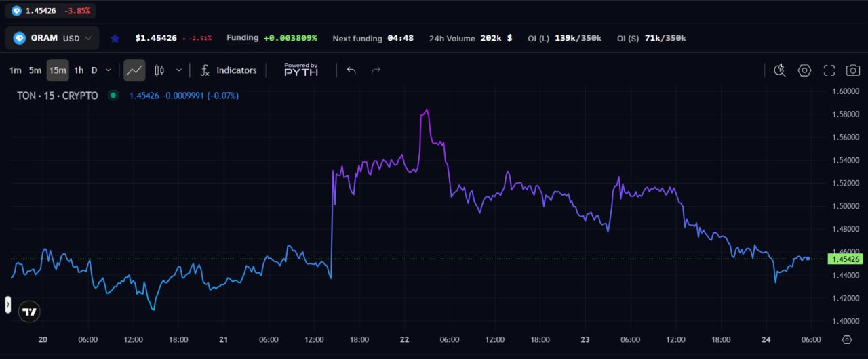Click the 1.50000 price axis label
Image resolution: width=868 pixels, height=359 pixels.
point(846,206)
